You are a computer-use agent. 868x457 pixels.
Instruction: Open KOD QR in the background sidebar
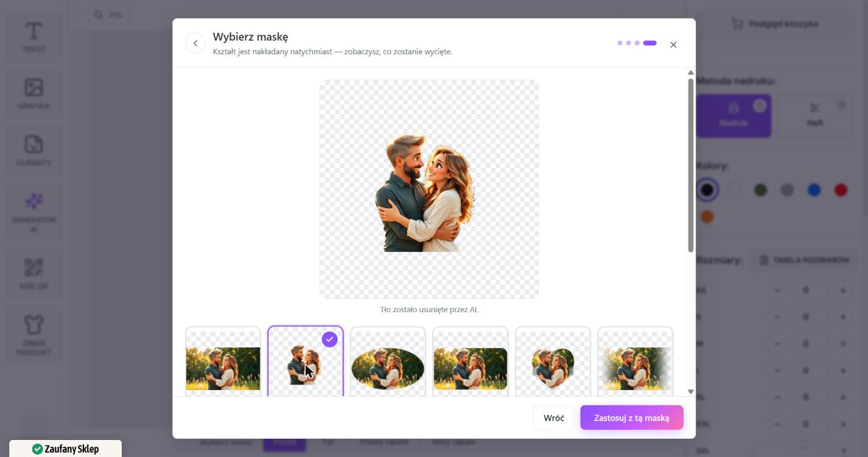click(x=34, y=273)
